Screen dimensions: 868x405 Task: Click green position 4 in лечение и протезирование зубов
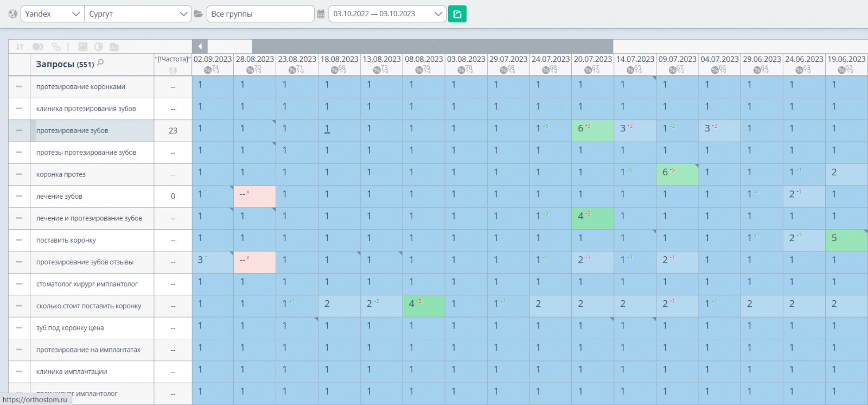pyautogui.click(x=592, y=218)
